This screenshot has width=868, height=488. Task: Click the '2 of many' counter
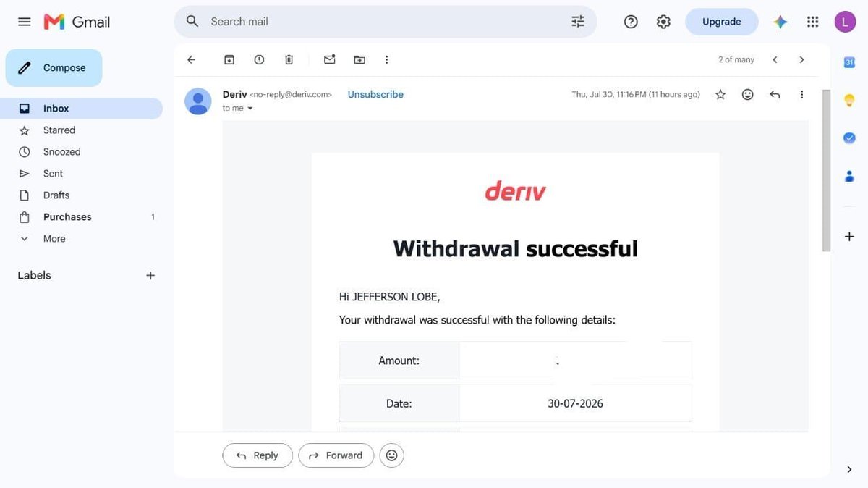point(736,59)
